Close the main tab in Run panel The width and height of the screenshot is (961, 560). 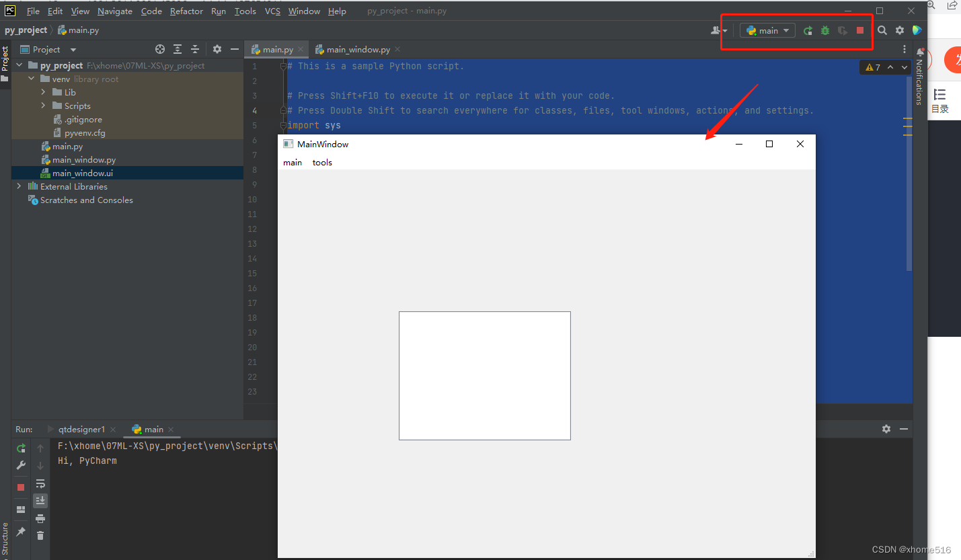(x=171, y=429)
